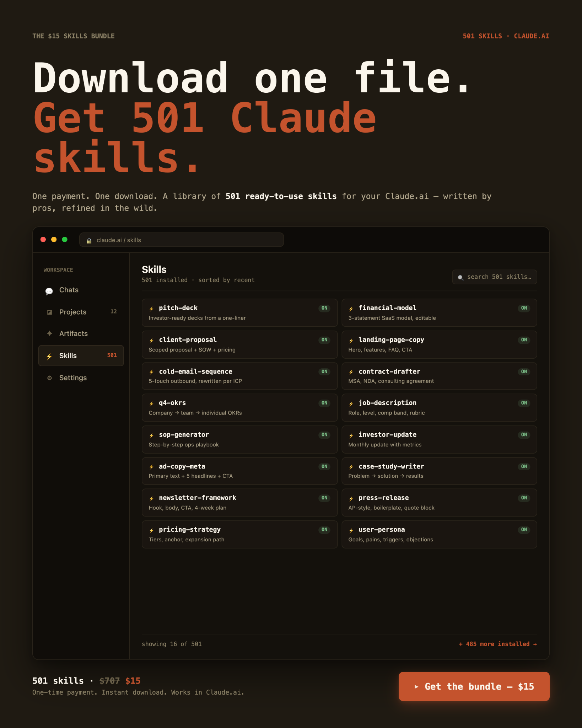
Task: Click the lightning icon next to user-persona
Action: click(x=351, y=530)
